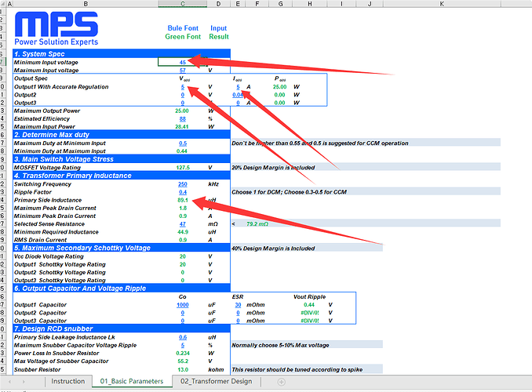Select the 01_Basic Parameters sheet tab
Viewport: 532px width, 392px height.
click(x=131, y=382)
